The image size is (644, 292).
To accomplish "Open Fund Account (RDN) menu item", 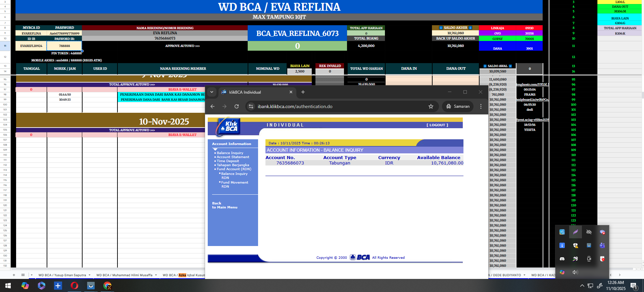I will click(234, 169).
